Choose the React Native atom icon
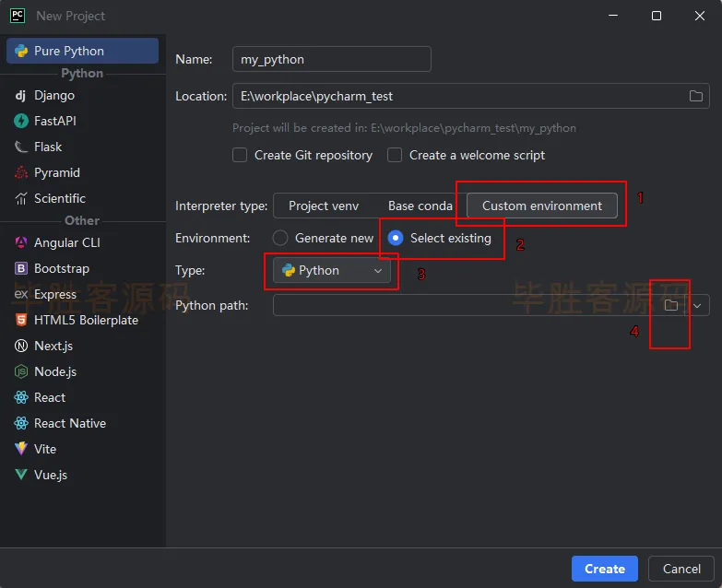The image size is (722, 588). click(20, 423)
